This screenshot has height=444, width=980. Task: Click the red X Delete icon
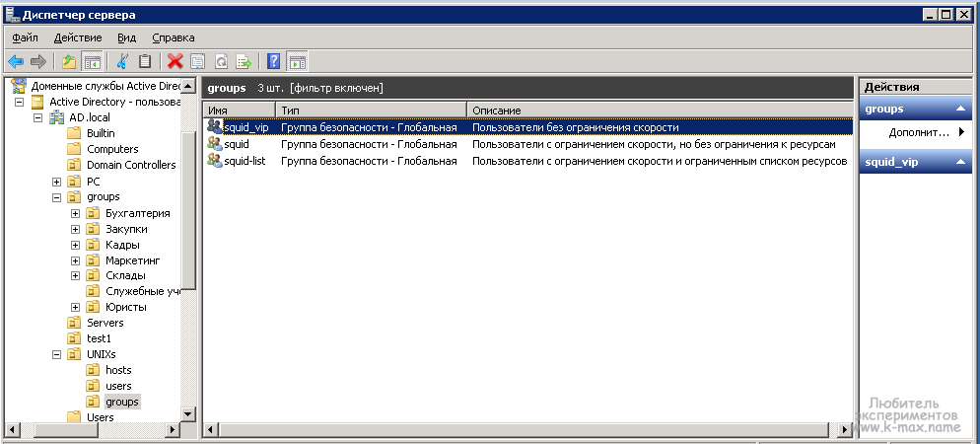[x=175, y=61]
